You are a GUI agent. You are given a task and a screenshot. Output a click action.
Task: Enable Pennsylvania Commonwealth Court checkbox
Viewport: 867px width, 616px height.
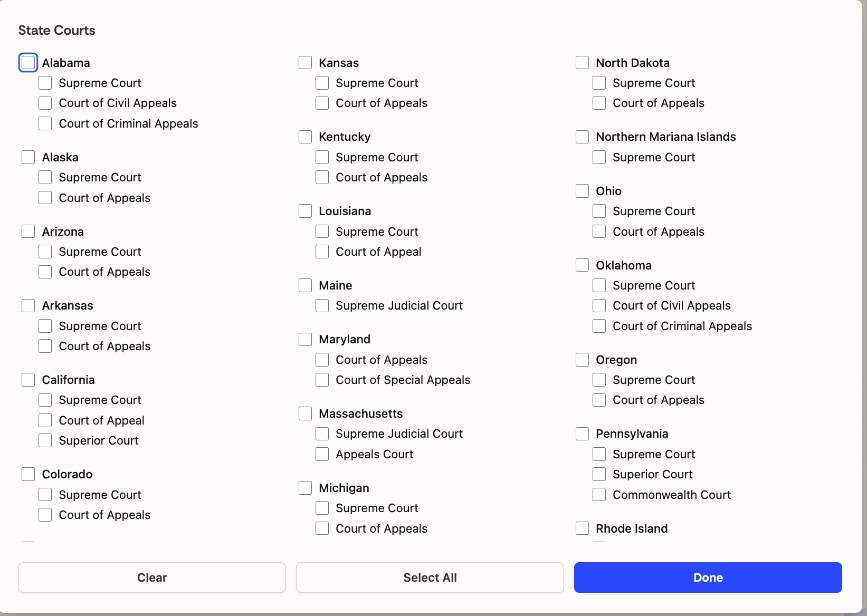coord(599,495)
